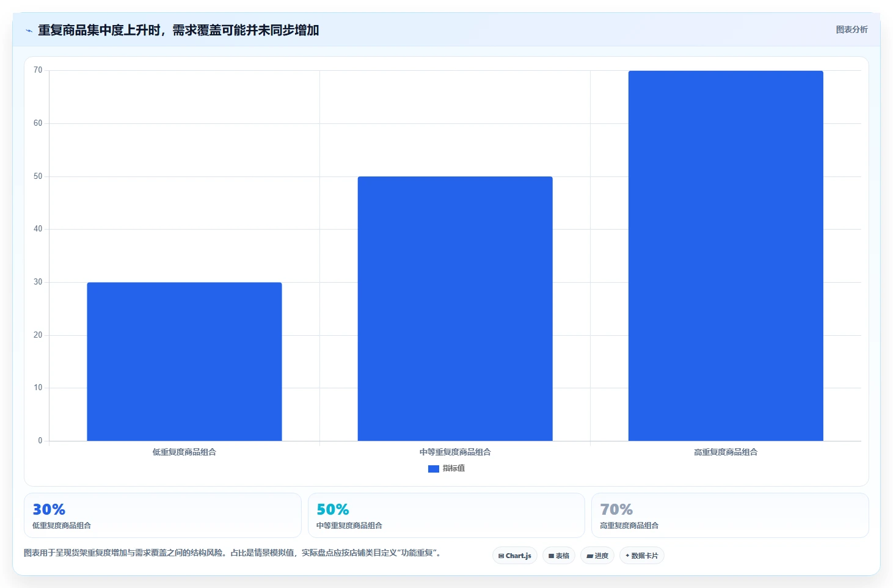This screenshot has width=893, height=588.
Task: Click the 图表分析 label in the header
Action: click(x=851, y=29)
